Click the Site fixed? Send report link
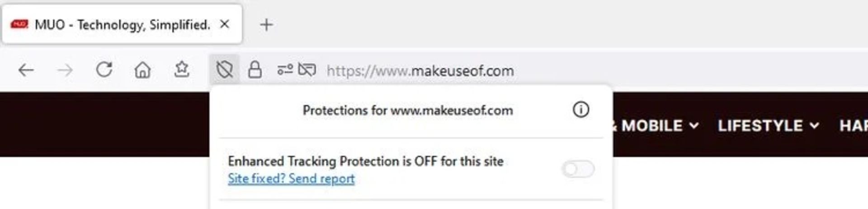 pyautogui.click(x=291, y=179)
